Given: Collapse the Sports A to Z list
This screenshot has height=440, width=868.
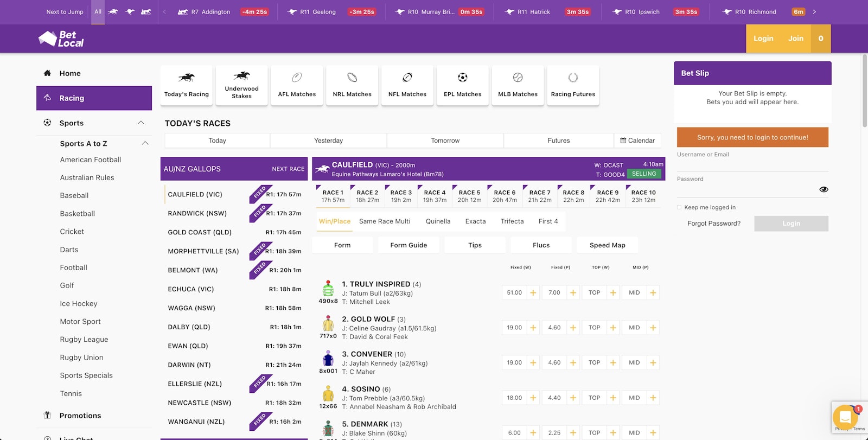Looking at the screenshot, I should point(145,143).
